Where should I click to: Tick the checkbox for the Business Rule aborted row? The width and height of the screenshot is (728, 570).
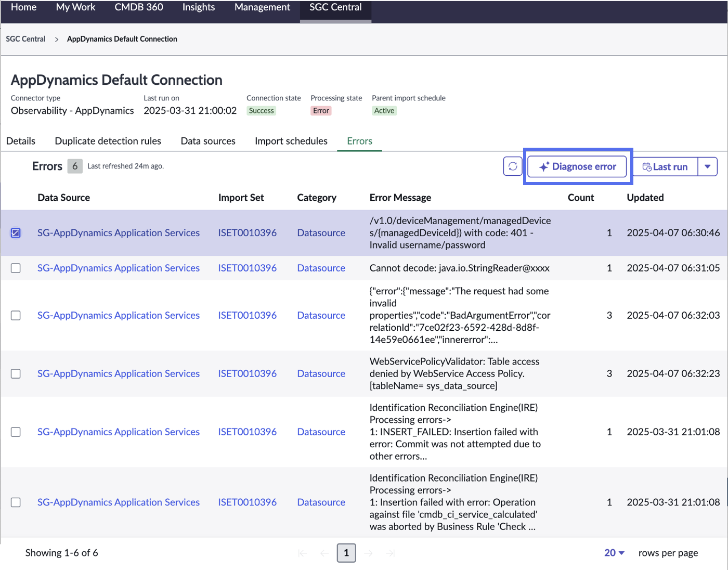(16, 502)
